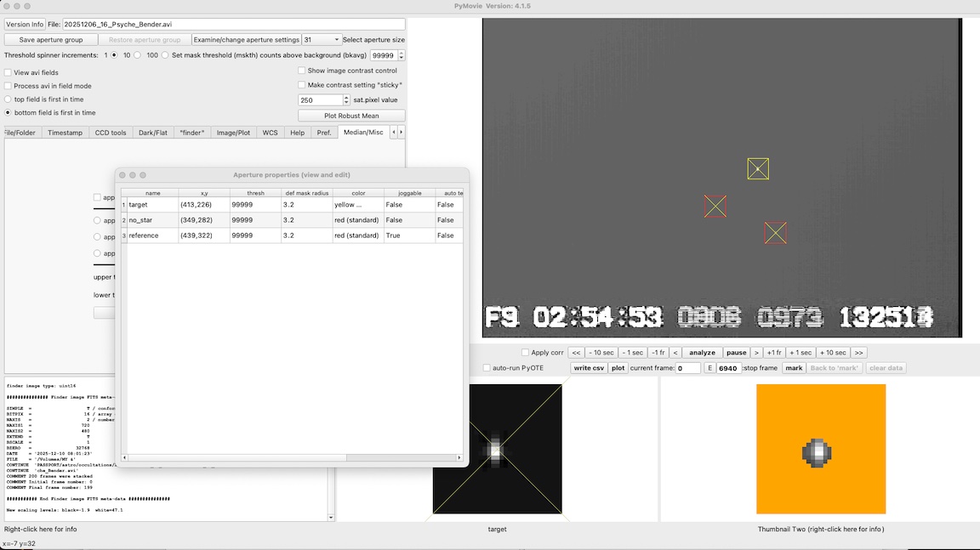Skip to the last frame with >>
The height and width of the screenshot is (550, 980).
click(858, 353)
